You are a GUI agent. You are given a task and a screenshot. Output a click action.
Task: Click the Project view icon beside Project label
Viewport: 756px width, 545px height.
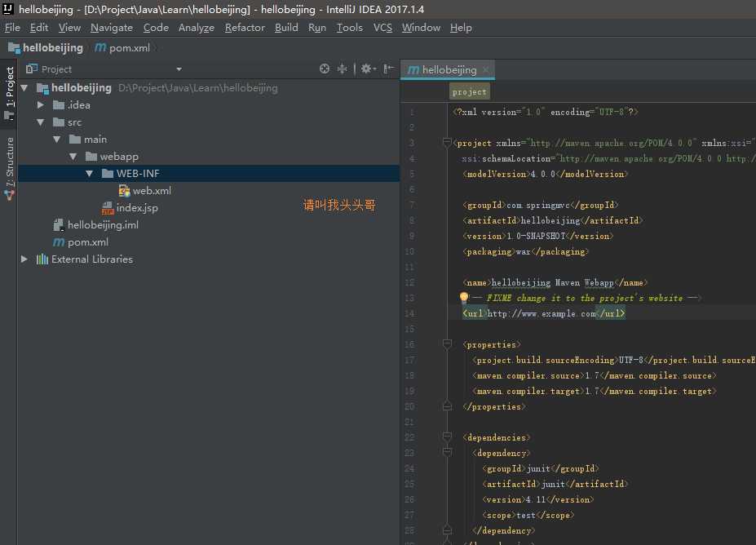pyautogui.click(x=31, y=69)
